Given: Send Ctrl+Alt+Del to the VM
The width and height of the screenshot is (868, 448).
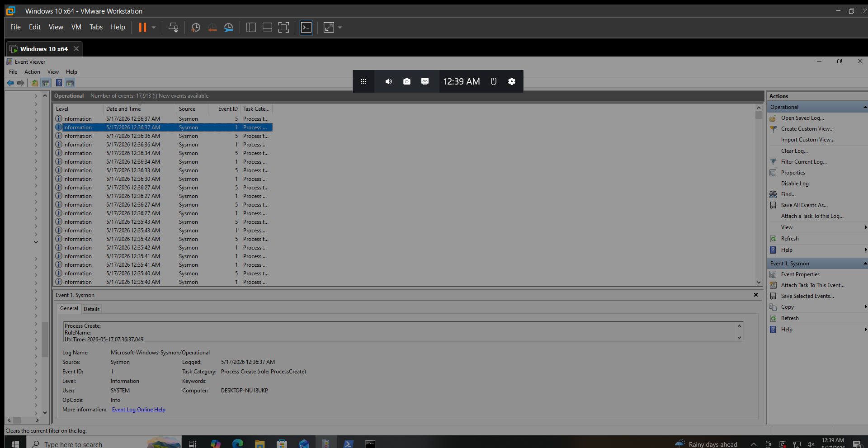Looking at the screenshot, I should pos(173,28).
